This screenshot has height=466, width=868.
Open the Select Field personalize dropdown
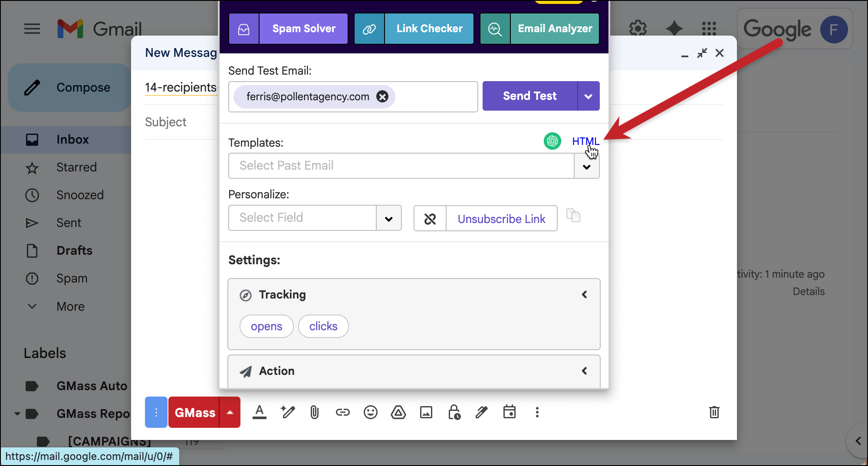point(388,218)
